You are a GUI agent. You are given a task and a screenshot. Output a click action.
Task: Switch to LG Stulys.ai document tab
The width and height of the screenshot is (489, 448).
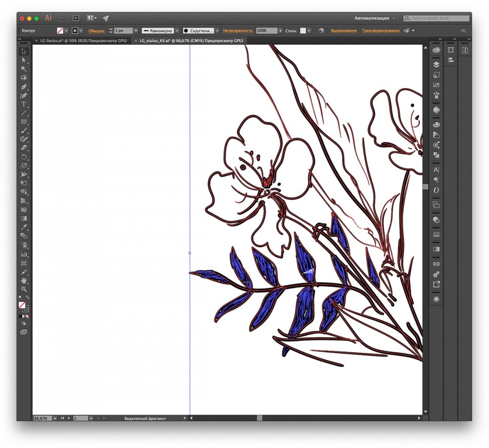tap(83, 41)
